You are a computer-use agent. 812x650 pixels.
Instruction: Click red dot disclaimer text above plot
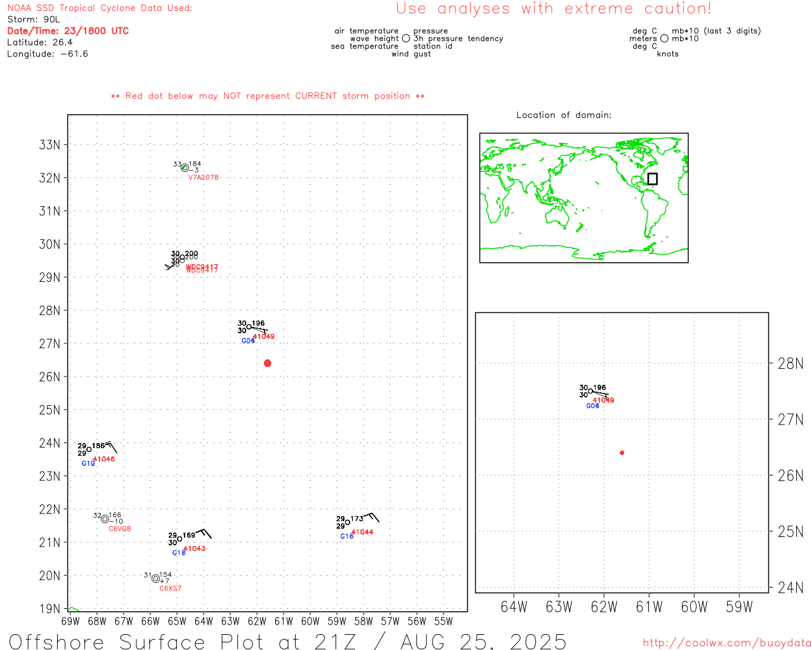click(268, 96)
